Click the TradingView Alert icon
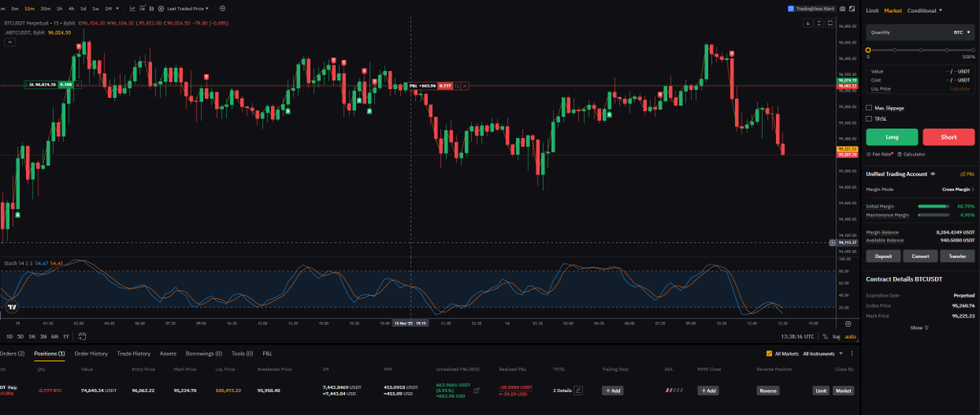This screenshot has width=980, height=415. click(x=791, y=9)
